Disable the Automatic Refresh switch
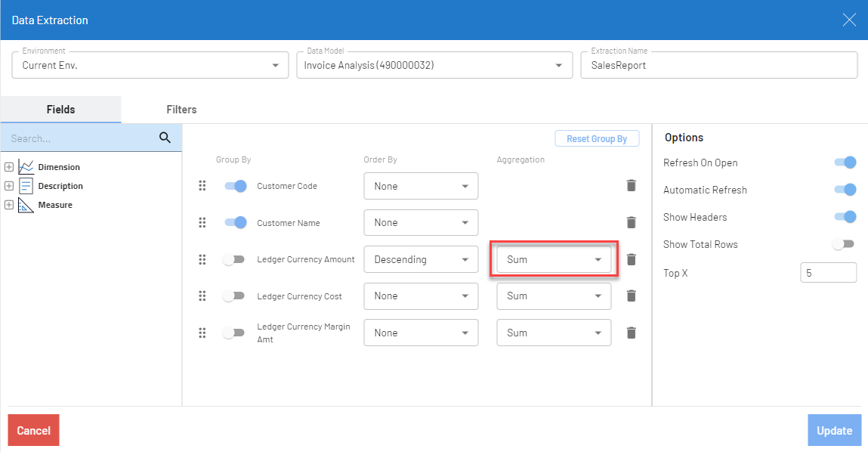 click(845, 190)
